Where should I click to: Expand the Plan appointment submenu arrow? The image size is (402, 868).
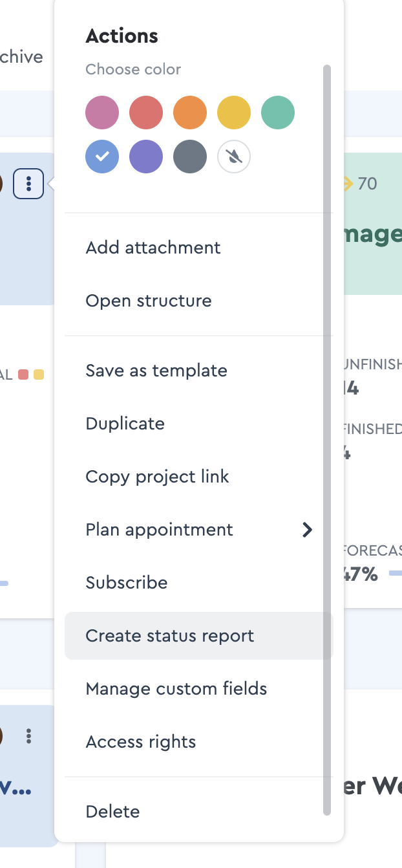(x=308, y=530)
